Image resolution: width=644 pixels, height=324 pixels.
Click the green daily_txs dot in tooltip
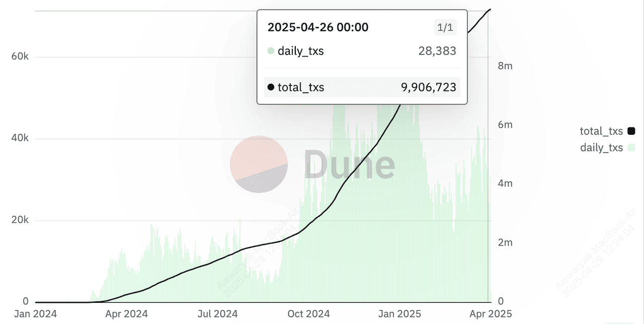[271, 51]
